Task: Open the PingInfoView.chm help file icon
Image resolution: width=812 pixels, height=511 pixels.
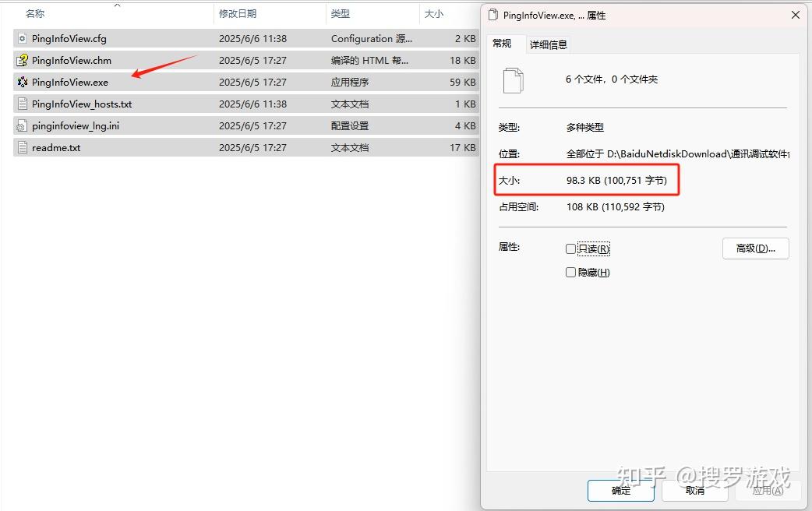Action: coord(22,60)
